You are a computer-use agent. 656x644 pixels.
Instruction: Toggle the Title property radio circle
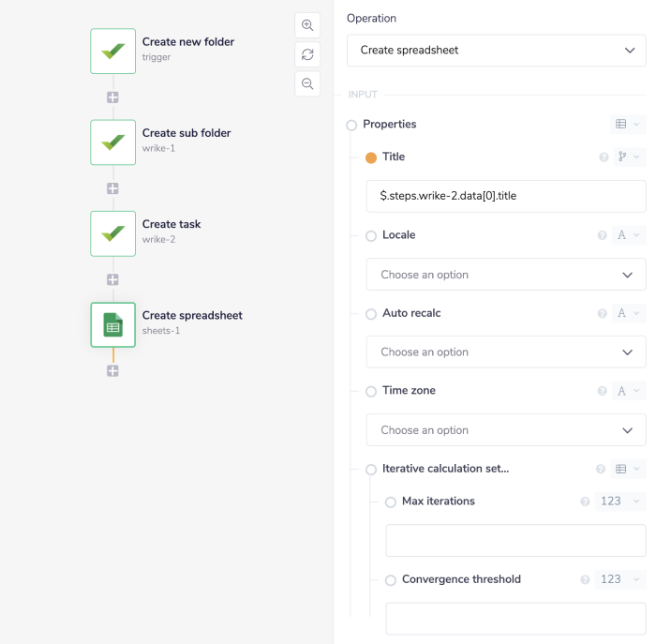point(371,157)
